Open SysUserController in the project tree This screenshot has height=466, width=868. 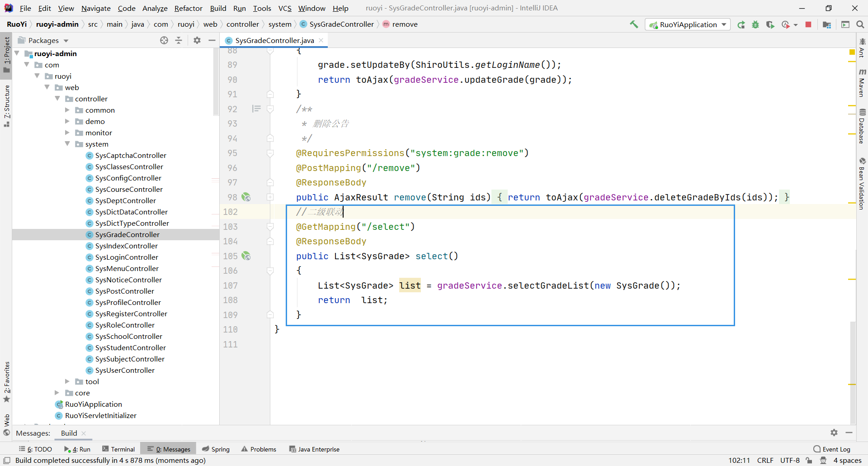click(125, 370)
